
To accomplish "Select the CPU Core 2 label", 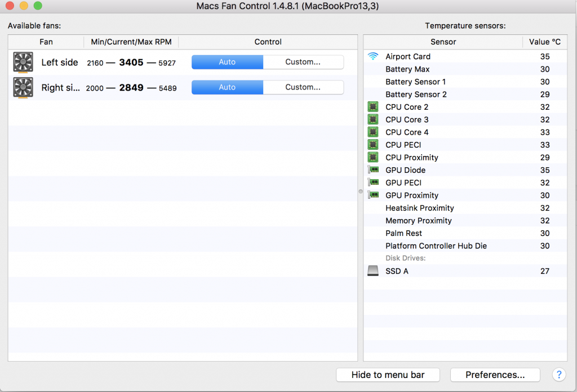I will click(407, 107).
